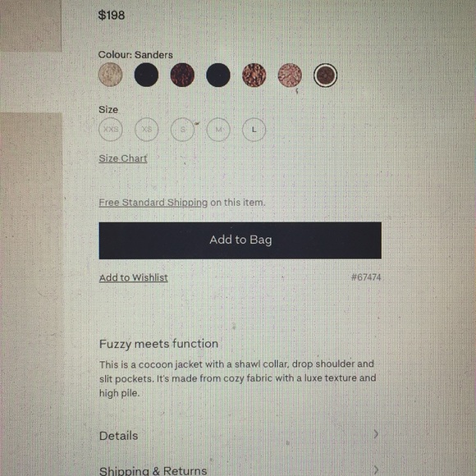The width and height of the screenshot is (476, 476).
Task: Click the Details chevron arrow
Action: pyautogui.click(x=376, y=434)
